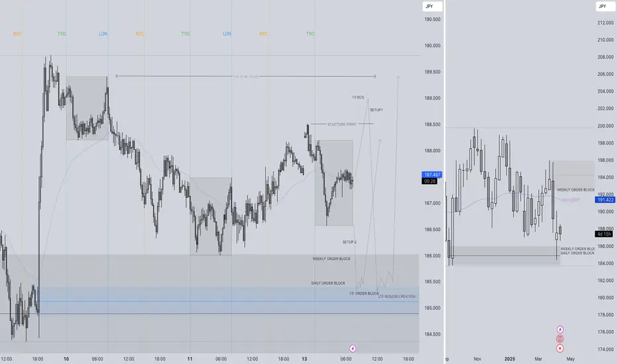This screenshot has height=364, width=617.
Task: Select the STUCTURE POINT line label
Action: [x=342, y=124]
